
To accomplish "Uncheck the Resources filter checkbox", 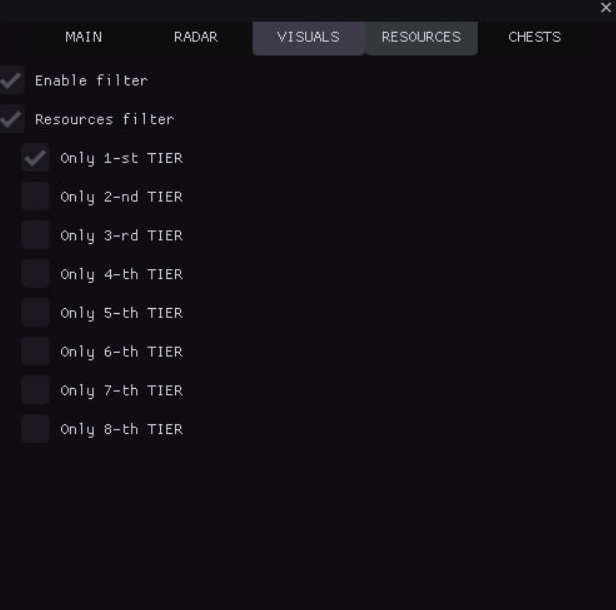I will [x=11, y=119].
